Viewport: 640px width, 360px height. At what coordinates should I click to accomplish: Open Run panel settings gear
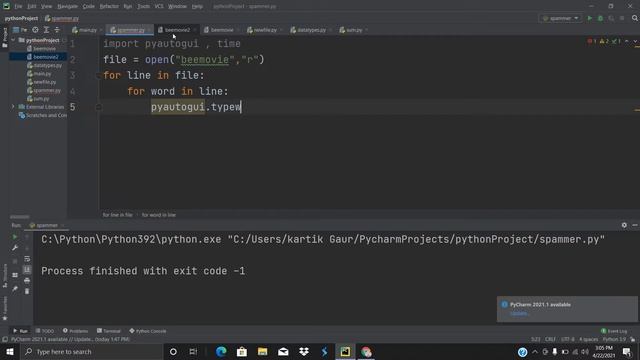pos(624,225)
